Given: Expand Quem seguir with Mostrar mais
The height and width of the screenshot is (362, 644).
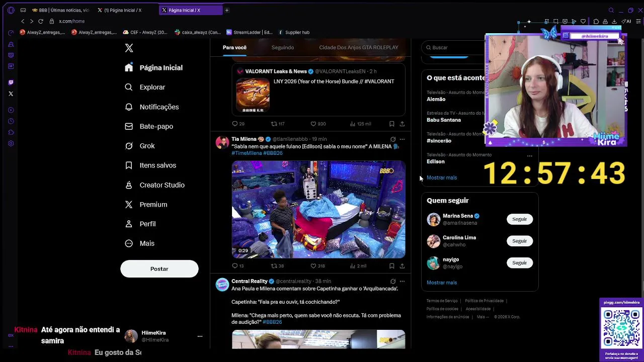Looking at the screenshot, I should pyautogui.click(x=442, y=283).
